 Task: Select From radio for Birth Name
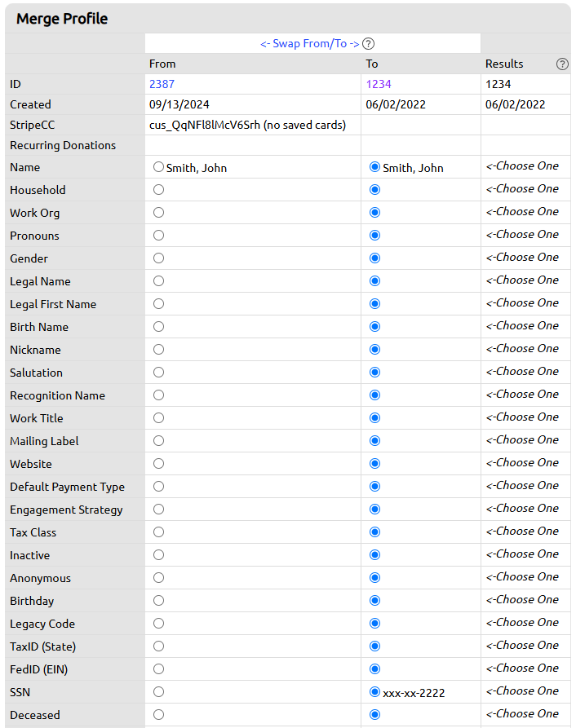pos(159,326)
